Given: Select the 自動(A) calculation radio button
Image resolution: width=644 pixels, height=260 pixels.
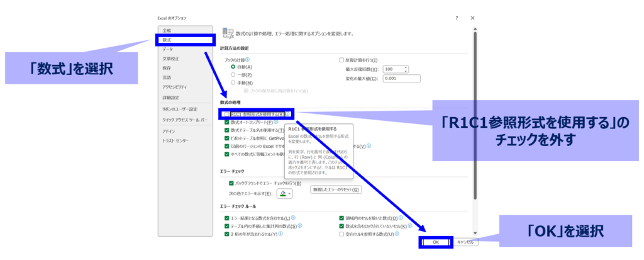Looking at the screenshot, I should coord(233,67).
